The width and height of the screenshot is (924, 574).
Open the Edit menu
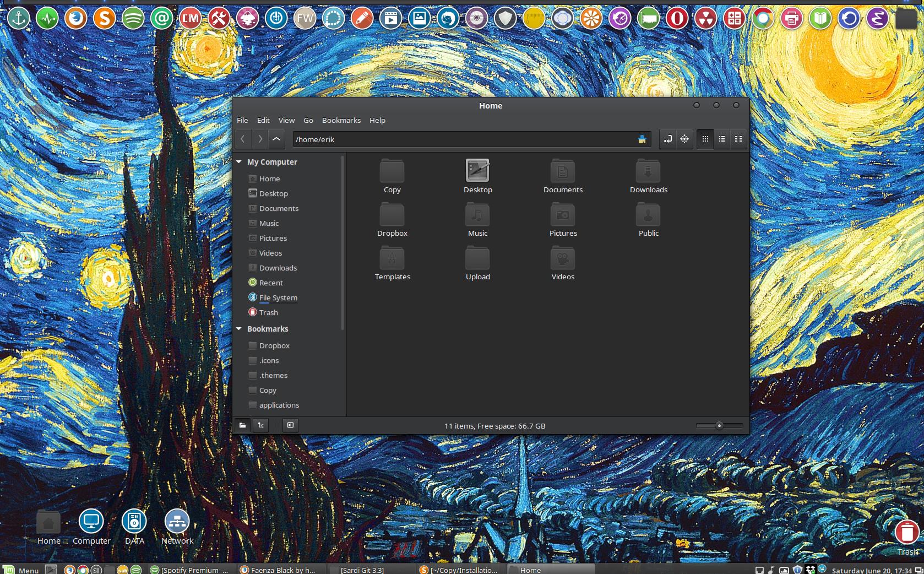263,120
